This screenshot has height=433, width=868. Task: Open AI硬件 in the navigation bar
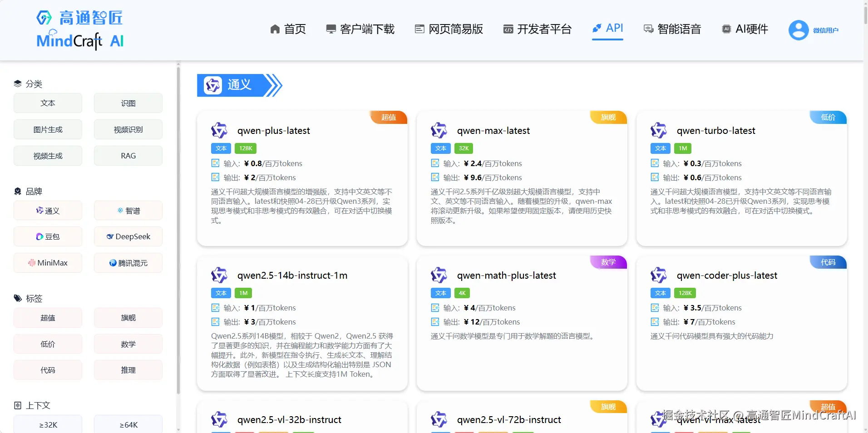745,29
